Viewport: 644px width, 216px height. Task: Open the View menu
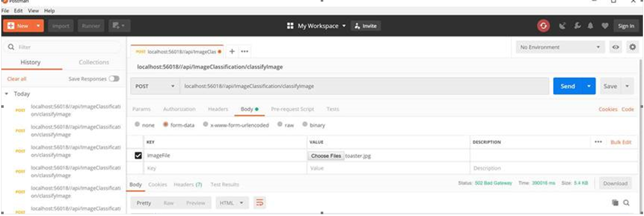coord(34,11)
